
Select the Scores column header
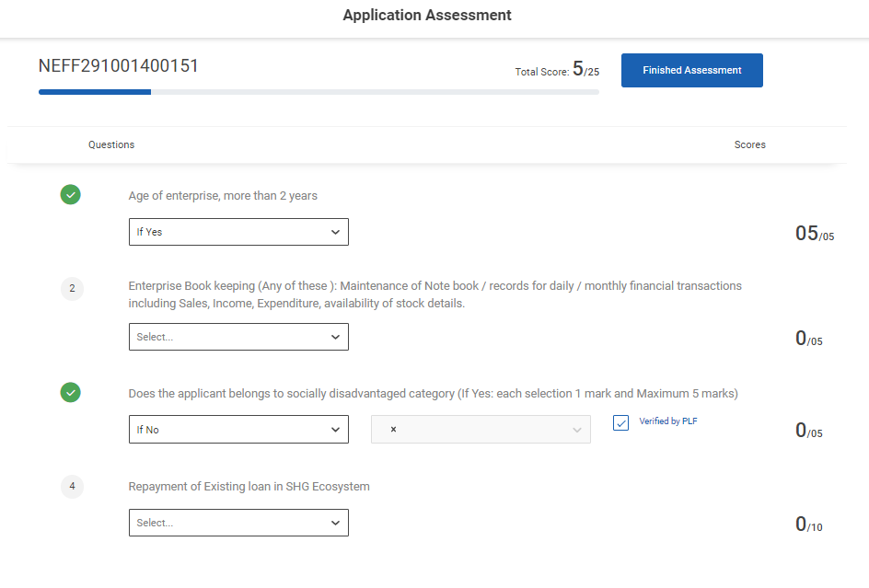click(x=749, y=144)
